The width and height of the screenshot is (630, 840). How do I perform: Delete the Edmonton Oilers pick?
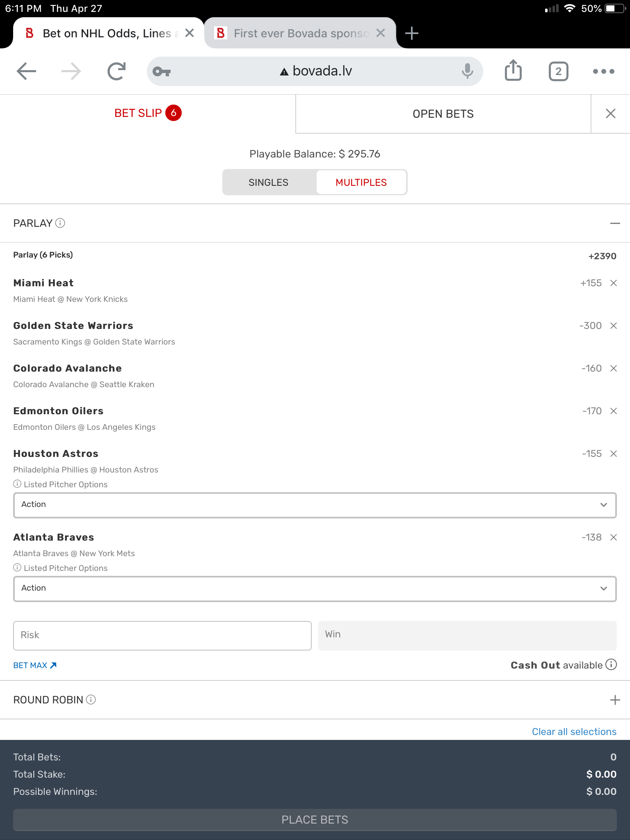click(x=613, y=411)
